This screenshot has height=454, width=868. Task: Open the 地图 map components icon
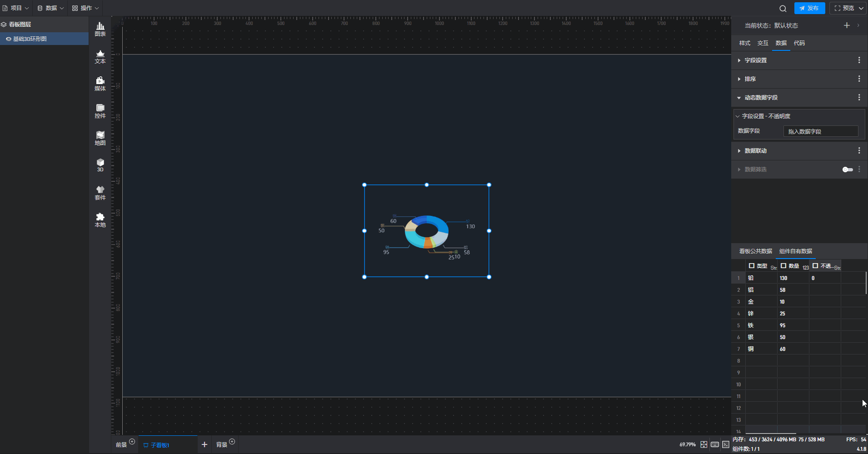[100, 138]
